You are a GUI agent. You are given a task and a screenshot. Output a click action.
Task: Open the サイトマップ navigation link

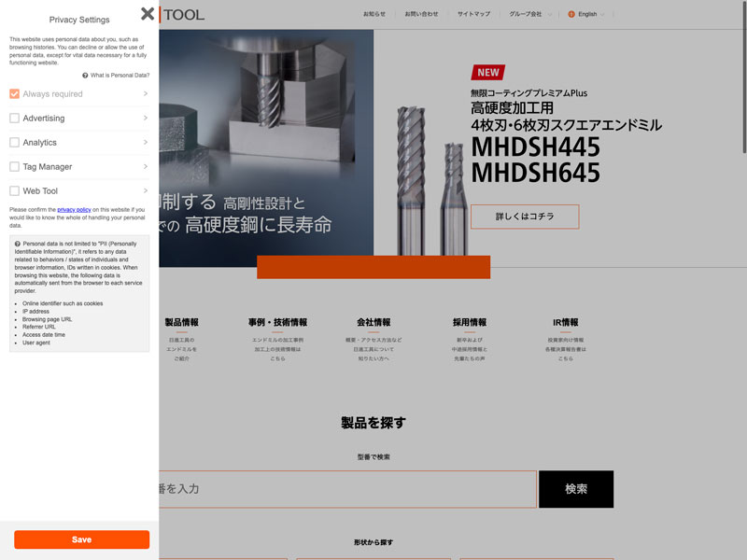pos(473,14)
